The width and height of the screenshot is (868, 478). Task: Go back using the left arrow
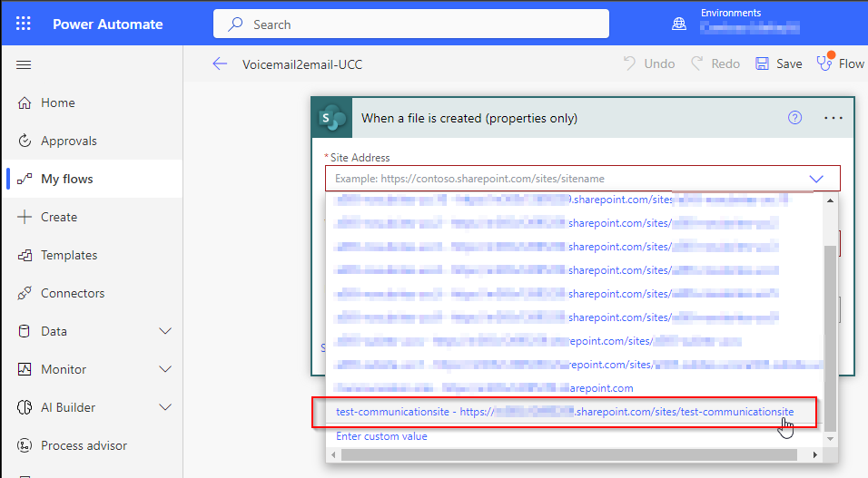click(220, 64)
